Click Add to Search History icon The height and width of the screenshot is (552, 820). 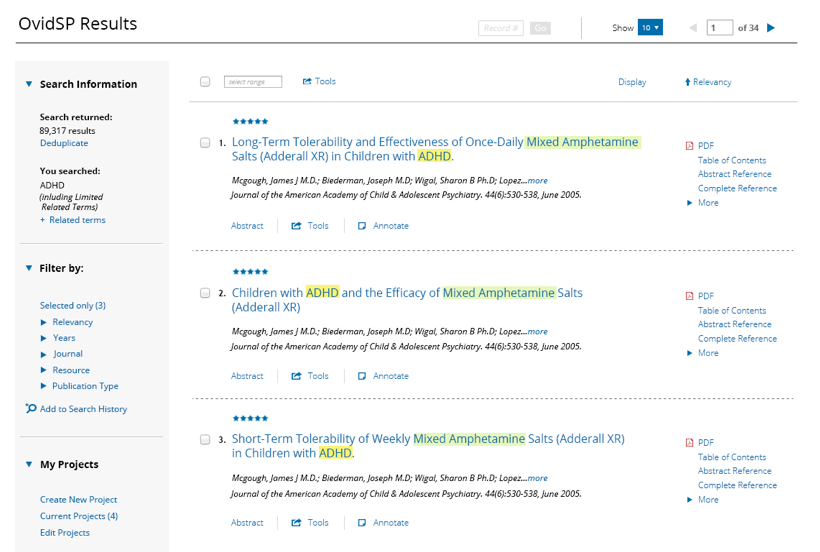[x=32, y=409]
